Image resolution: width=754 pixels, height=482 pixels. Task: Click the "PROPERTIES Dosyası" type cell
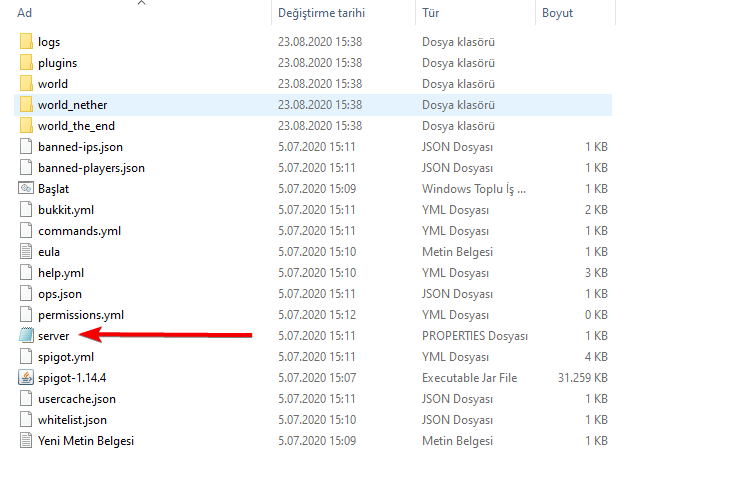475,336
